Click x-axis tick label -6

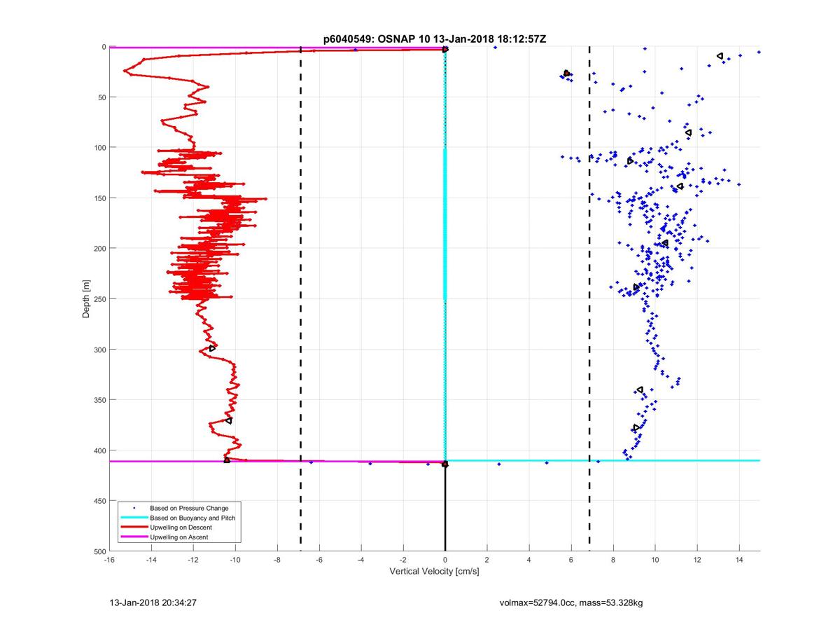click(x=319, y=560)
